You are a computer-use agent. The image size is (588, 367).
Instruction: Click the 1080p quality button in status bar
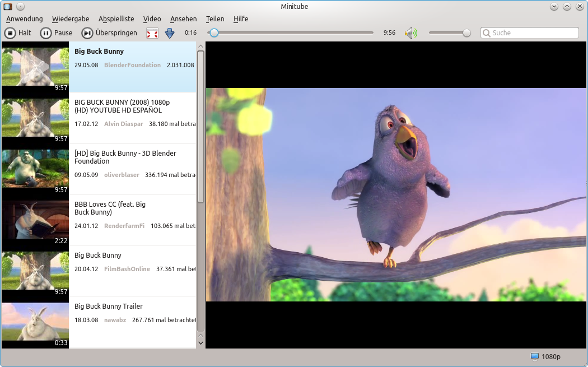click(545, 356)
